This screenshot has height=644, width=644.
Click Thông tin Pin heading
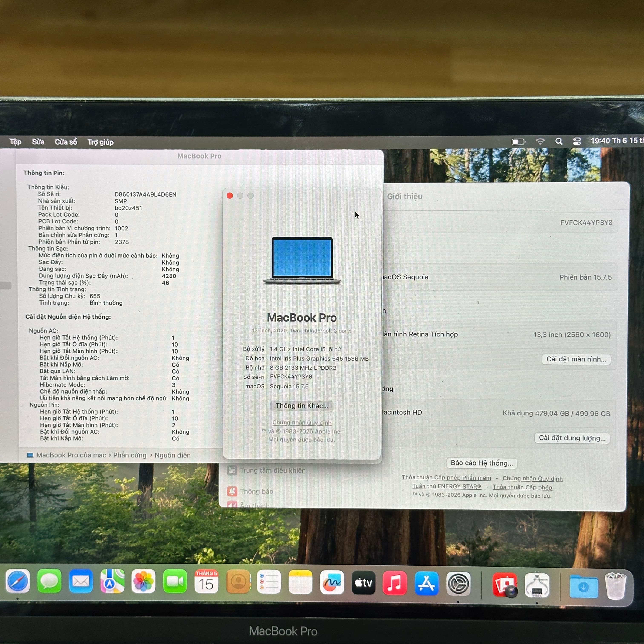click(44, 173)
